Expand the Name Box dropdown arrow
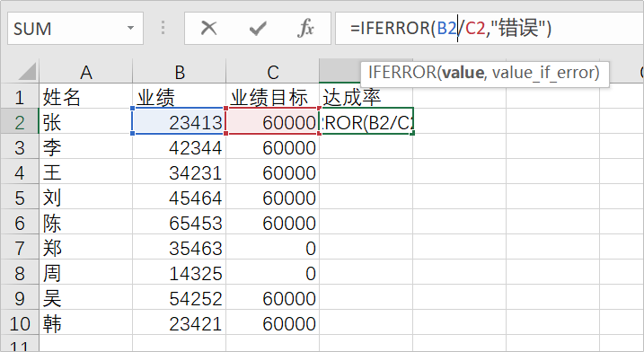 [x=130, y=29]
